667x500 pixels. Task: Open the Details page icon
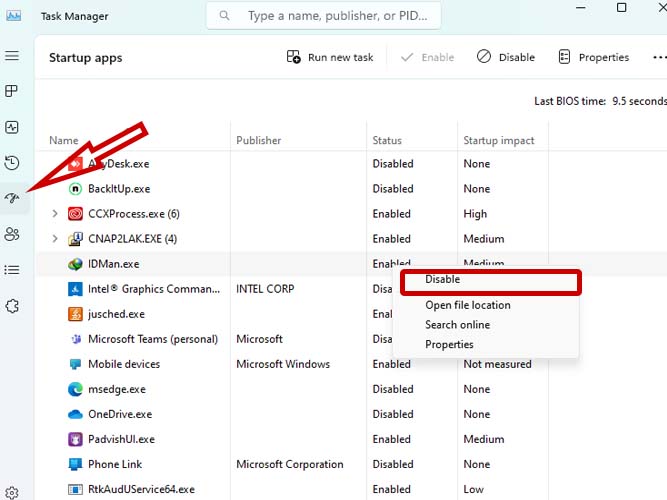pyautogui.click(x=12, y=270)
